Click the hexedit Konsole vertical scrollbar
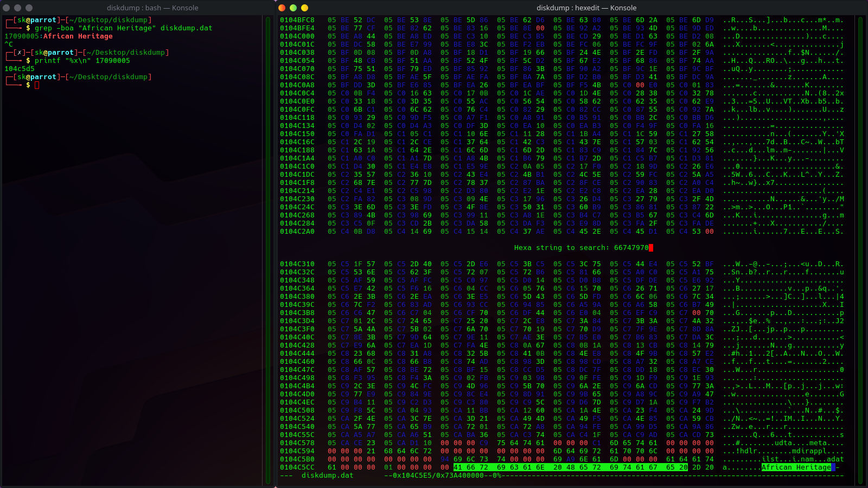This screenshot has height=488, width=868. 860,251
